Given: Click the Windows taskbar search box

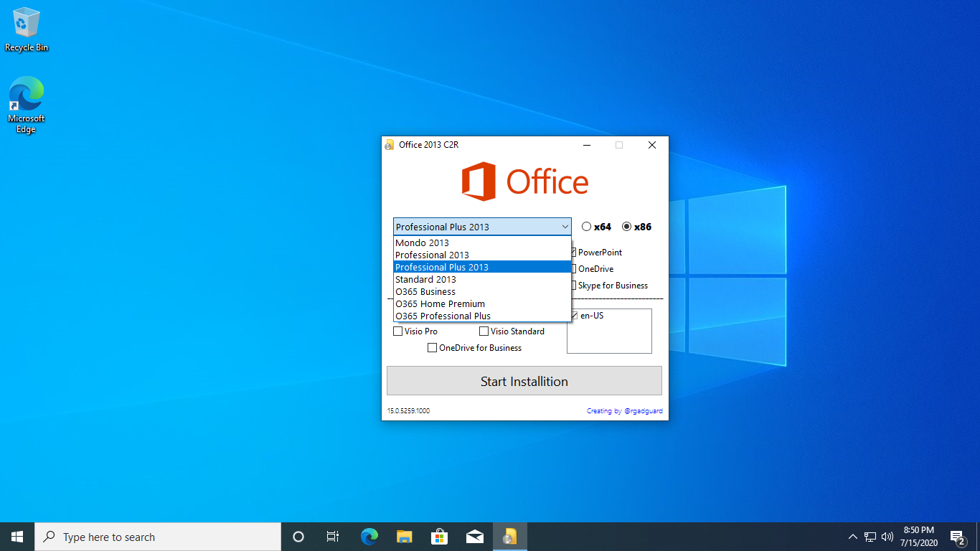Looking at the screenshot, I should pos(158,537).
